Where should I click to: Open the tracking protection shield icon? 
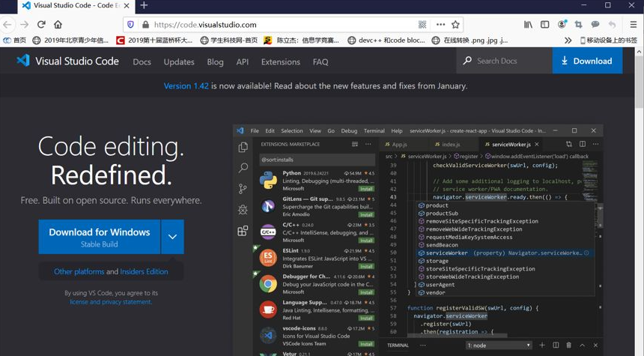point(130,25)
